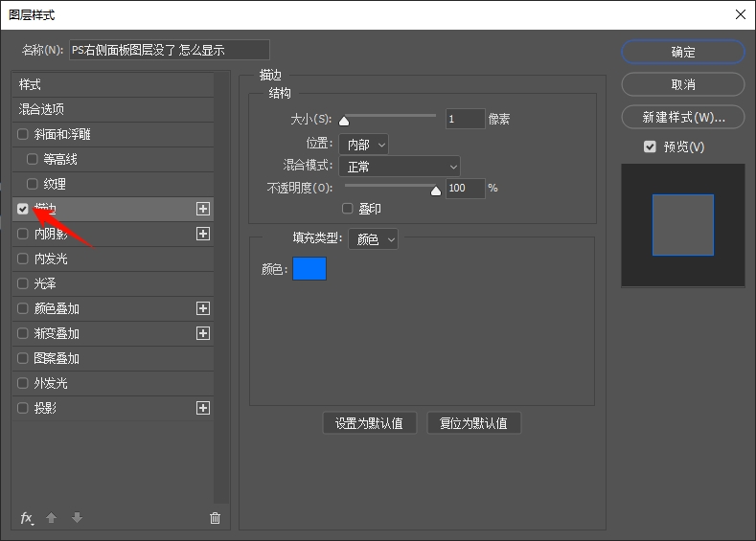
Task: Add another 描边 effect with plus icon
Action: (202, 208)
